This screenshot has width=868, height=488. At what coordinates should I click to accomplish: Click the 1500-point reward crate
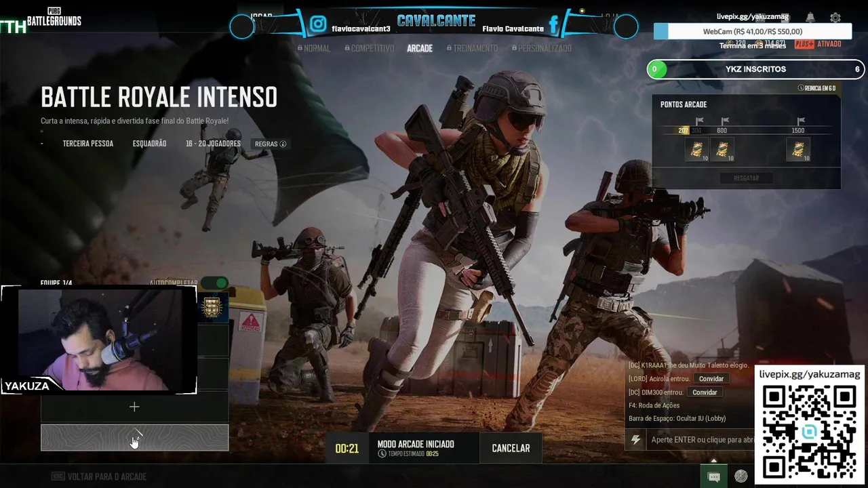(798, 149)
